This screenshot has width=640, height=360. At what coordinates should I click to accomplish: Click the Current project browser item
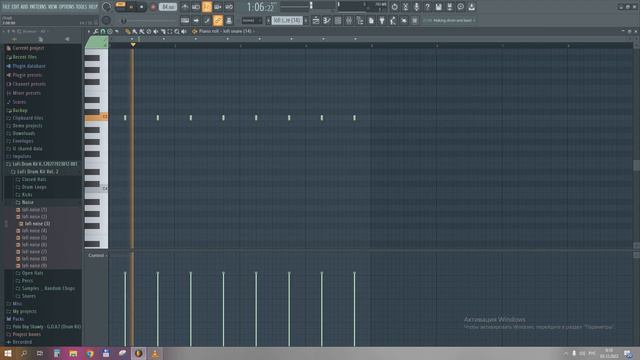tap(28, 48)
